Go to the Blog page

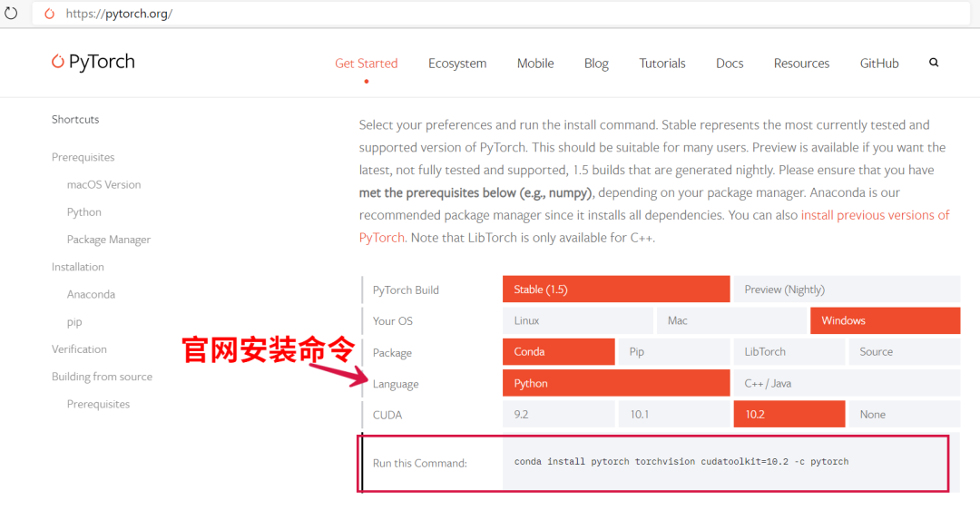tap(596, 64)
